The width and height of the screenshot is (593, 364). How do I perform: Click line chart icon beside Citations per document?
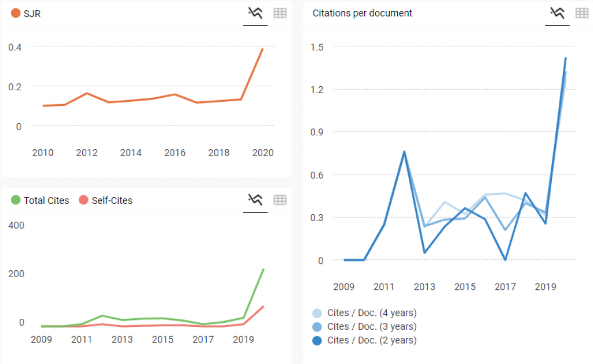(x=557, y=13)
